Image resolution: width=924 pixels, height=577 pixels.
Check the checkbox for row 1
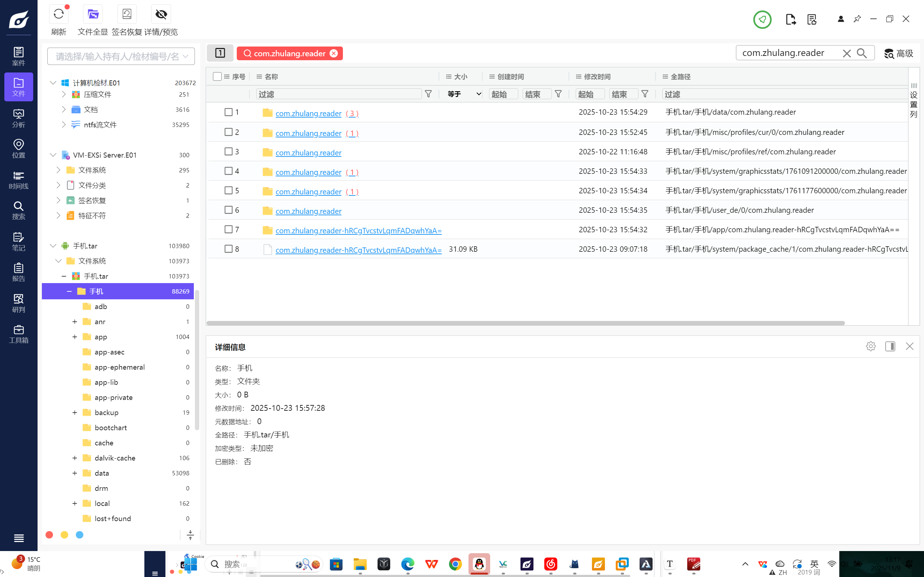coord(228,112)
